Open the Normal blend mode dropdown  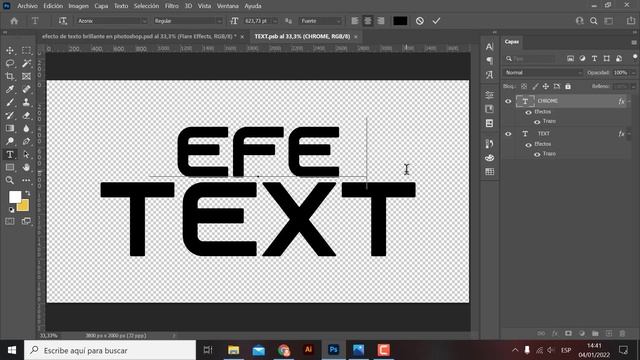543,73
